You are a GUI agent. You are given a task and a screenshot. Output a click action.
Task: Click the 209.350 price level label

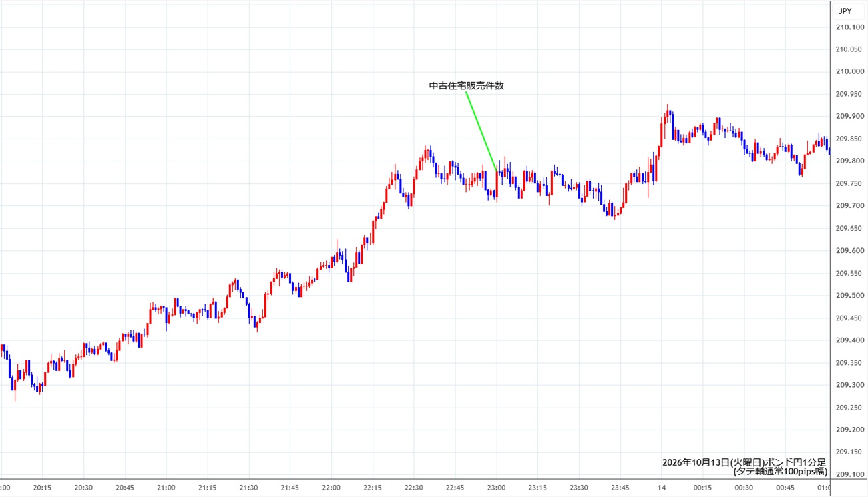tap(849, 363)
